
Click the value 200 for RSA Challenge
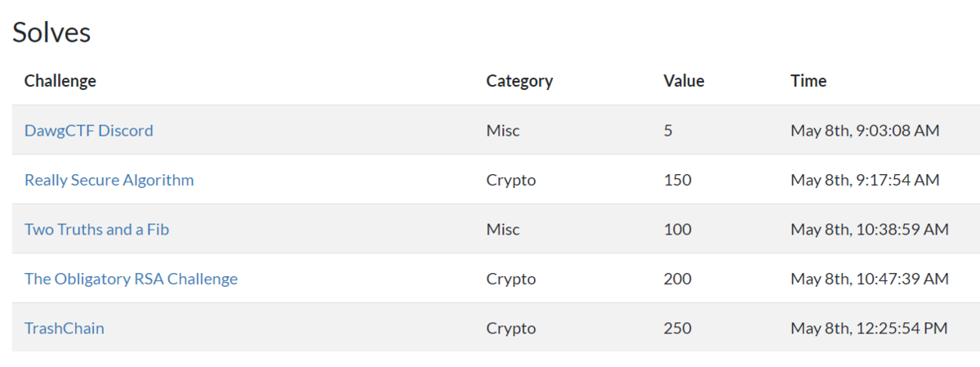(x=677, y=279)
